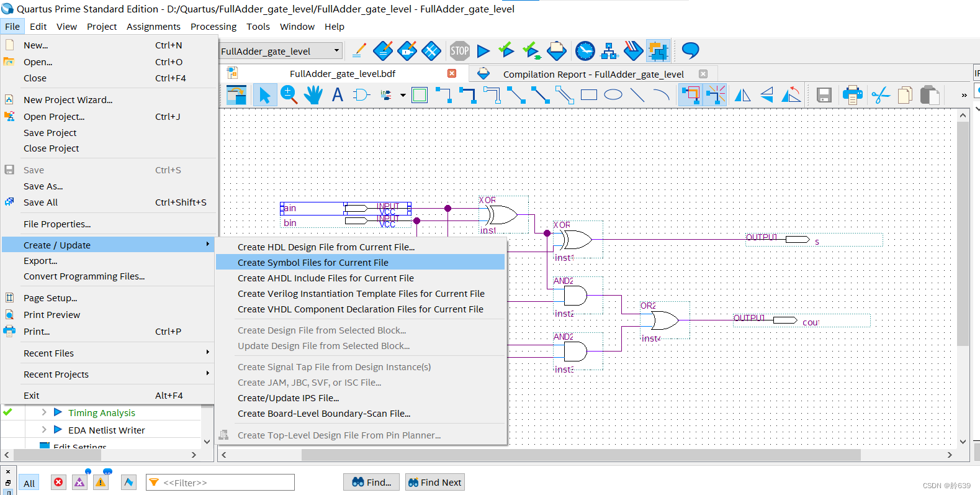Screen dimensions: 980x495
Task: Choose Create Symbol Files for Current File
Action: coord(360,263)
